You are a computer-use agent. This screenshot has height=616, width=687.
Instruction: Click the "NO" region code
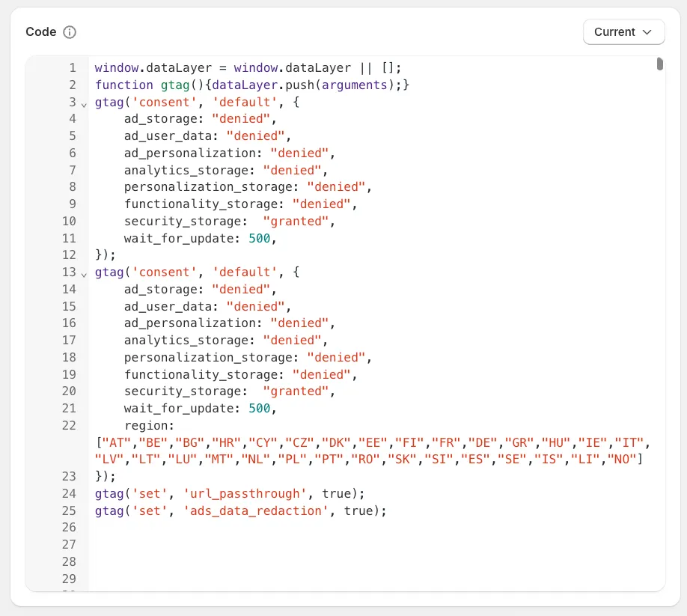[622, 459]
